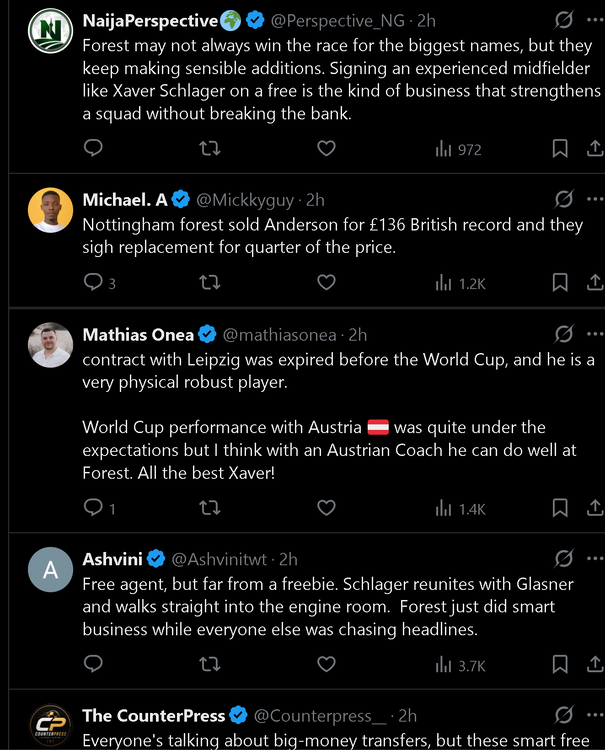Screen dimensions: 605x750
Task: Bookmark Ashvini's tweet
Action: (x=560, y=664)
